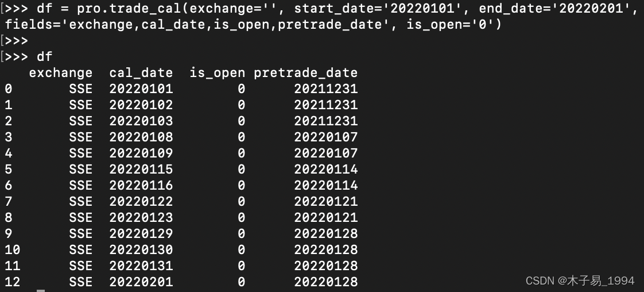Screen dimensions: 644x292
Task: Click the CSDN watermark text
Action: point(580,281)
